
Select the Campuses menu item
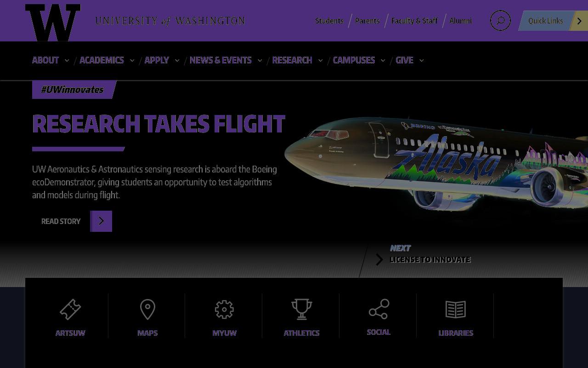[354, 60]
